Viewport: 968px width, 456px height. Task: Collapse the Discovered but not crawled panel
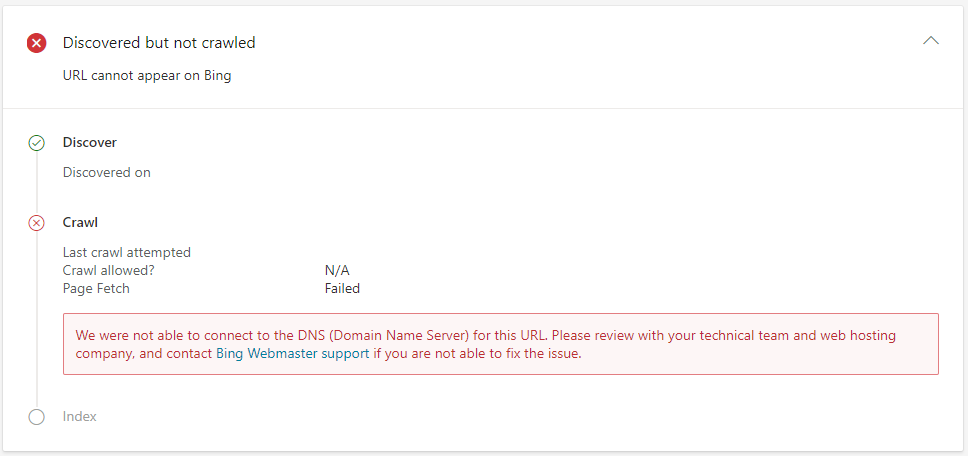(930, 41)
